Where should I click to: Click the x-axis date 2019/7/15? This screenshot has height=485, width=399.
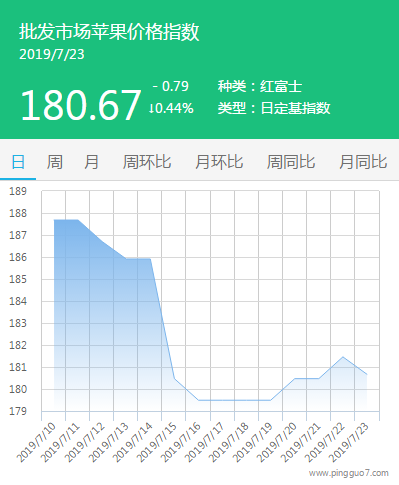click(x=156, y=442)
